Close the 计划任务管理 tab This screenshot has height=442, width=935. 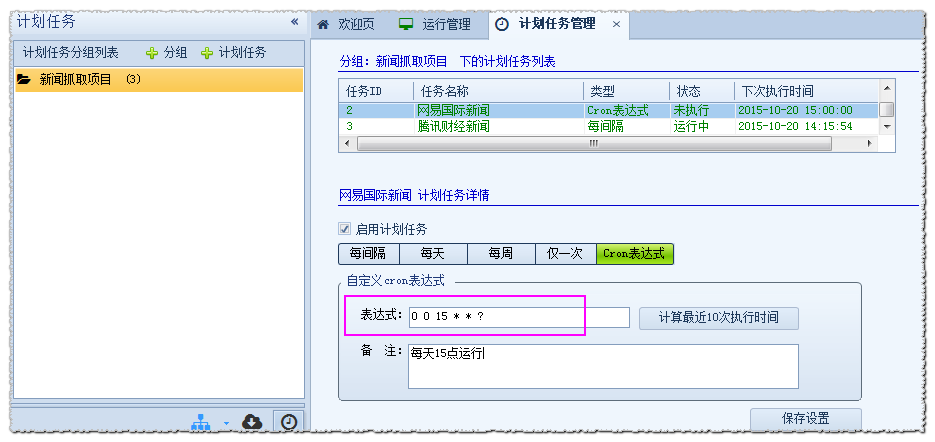(x=616, y=24)
